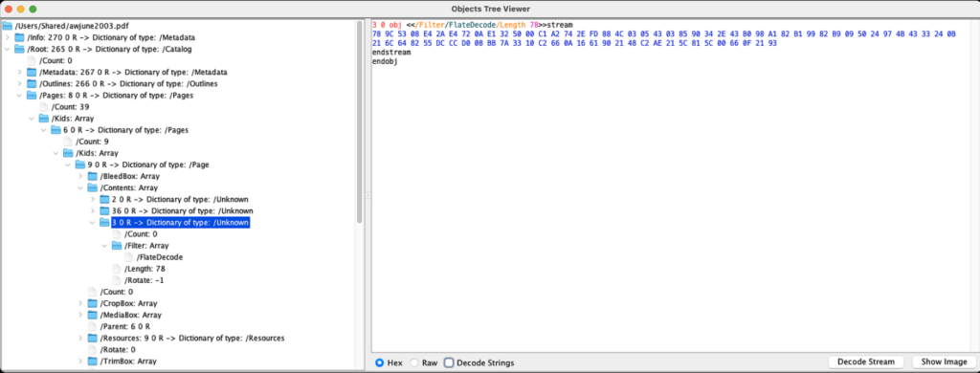Expand the 36 0 R dictionary node
Image resolution: width=980 pixels, height=373 pixels.
click(x=93, y=210)
